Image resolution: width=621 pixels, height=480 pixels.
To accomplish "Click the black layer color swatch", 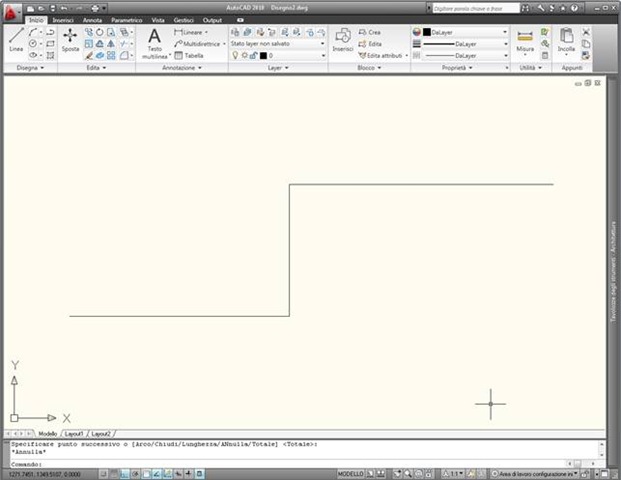I will pos(263,55).
